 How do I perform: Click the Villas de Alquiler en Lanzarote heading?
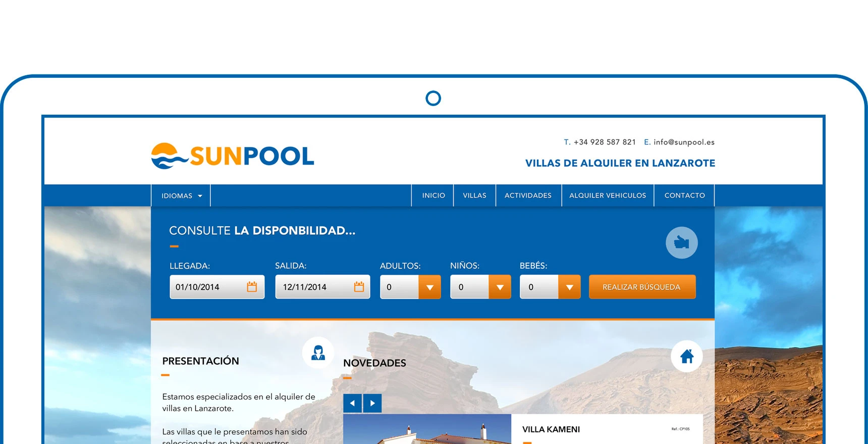(620, 163)
